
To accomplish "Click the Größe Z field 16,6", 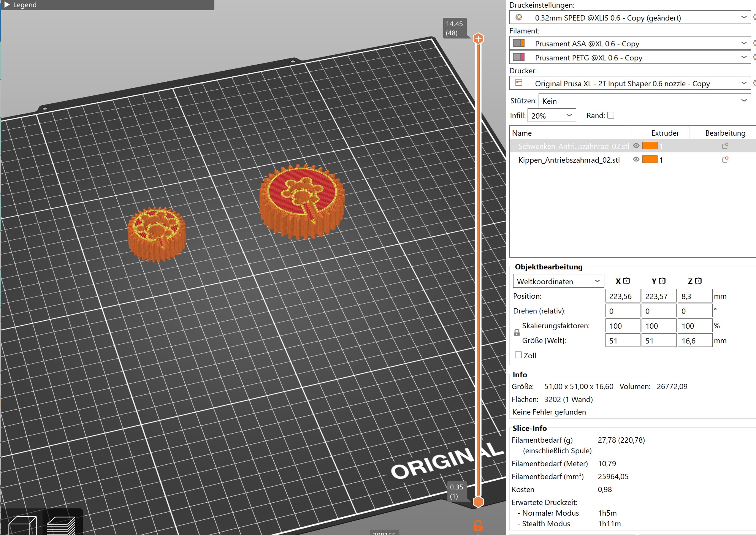I will point(695,340).
